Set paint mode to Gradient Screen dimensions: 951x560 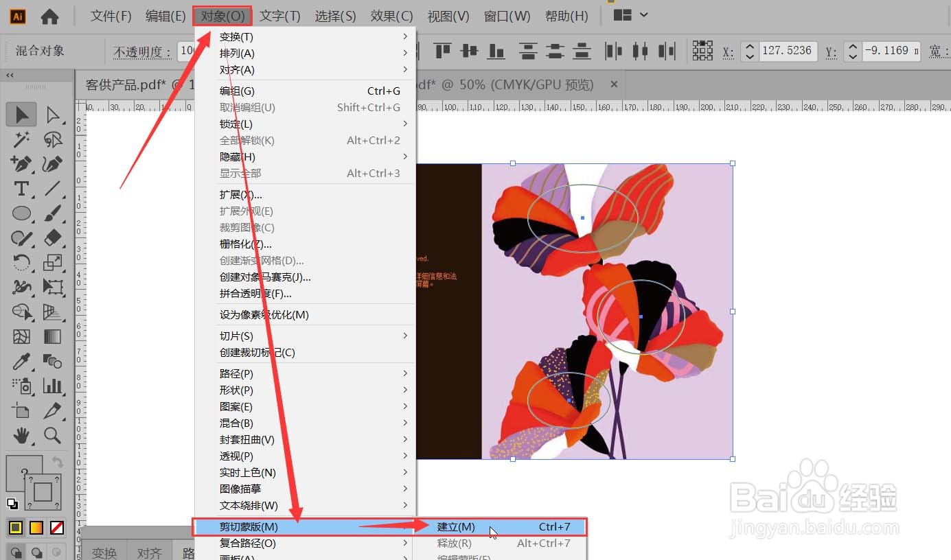click(x=36, y=528)
